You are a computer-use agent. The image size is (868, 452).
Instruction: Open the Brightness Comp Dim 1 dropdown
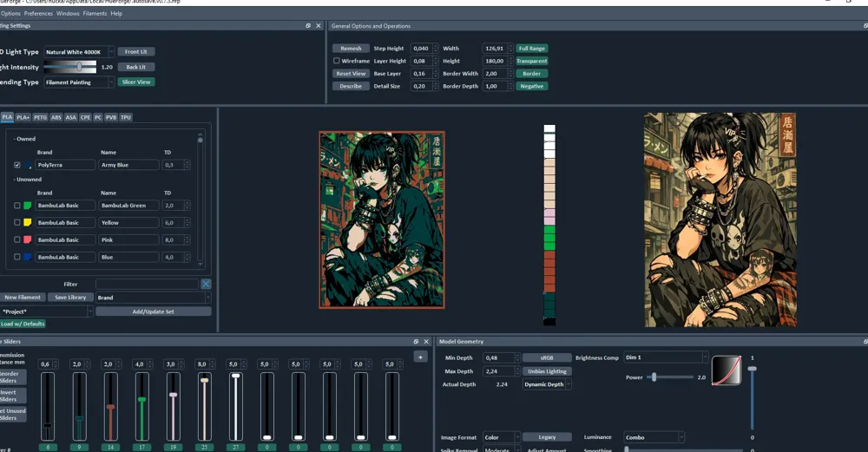point(666,357)
